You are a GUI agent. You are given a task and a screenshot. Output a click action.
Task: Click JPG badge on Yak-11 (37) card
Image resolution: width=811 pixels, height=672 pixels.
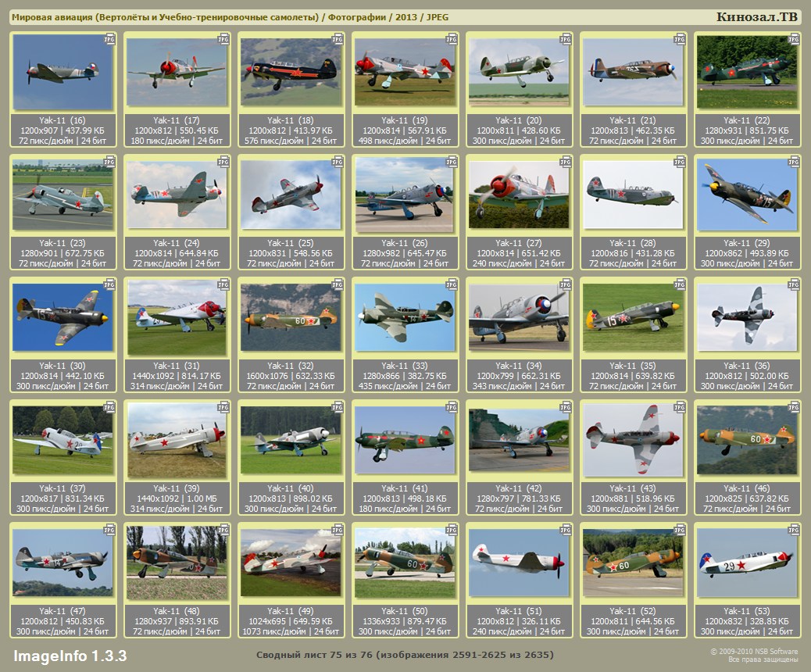click(109, 407)
